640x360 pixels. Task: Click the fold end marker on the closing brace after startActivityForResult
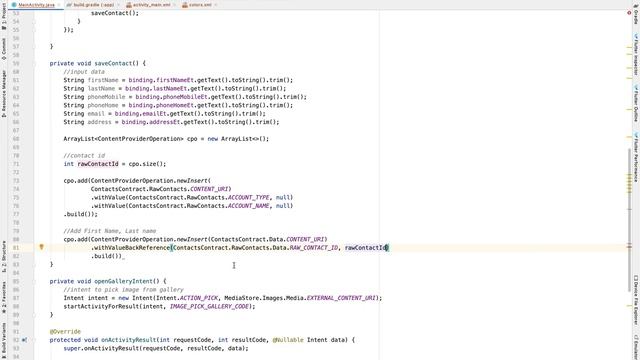[35, 315]
